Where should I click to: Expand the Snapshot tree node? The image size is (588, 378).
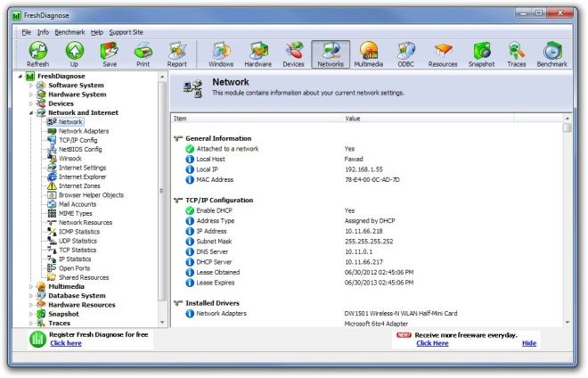[31, 314]
